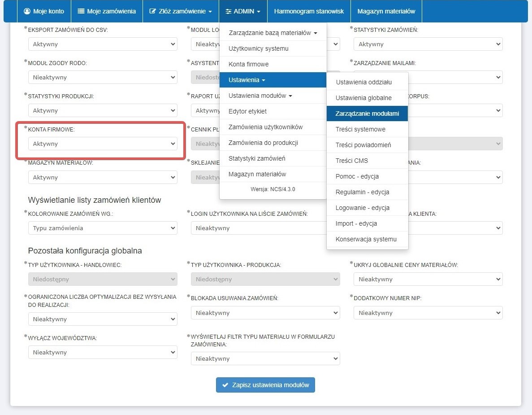Click the Zapisz ustawienia modułów button
Viewport: 532px width, 415px height.
[265, 385]
